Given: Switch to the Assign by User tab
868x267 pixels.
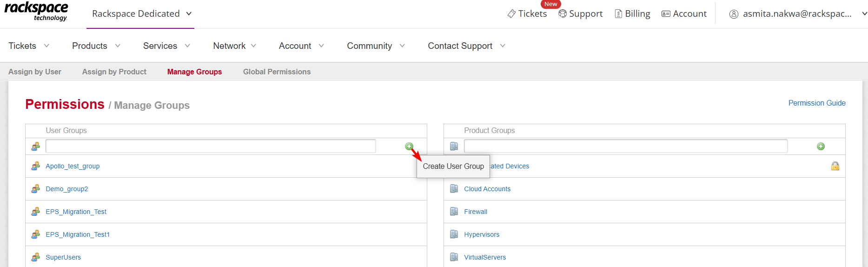Looking at the screenshot, I should tap(35, 72).
